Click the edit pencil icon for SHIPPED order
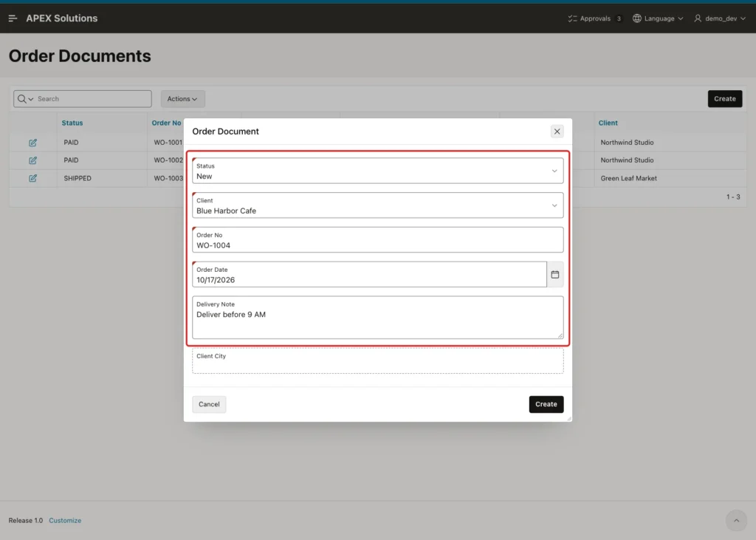 [32, 178]
